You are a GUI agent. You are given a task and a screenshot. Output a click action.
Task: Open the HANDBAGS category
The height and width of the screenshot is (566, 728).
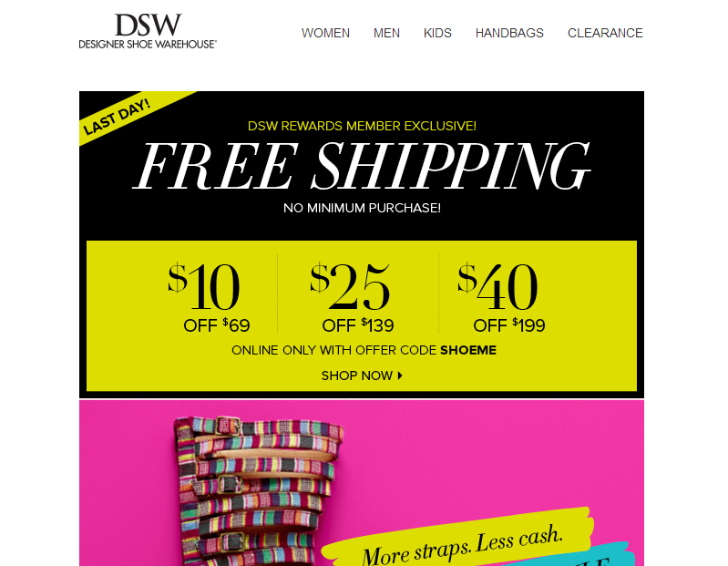(x=509, y=33)
